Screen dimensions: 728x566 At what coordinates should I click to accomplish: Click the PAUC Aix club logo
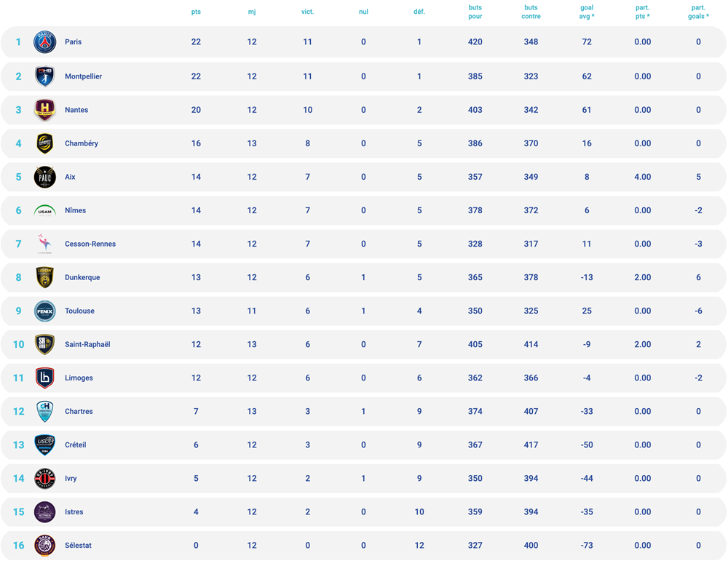(45, 177)
